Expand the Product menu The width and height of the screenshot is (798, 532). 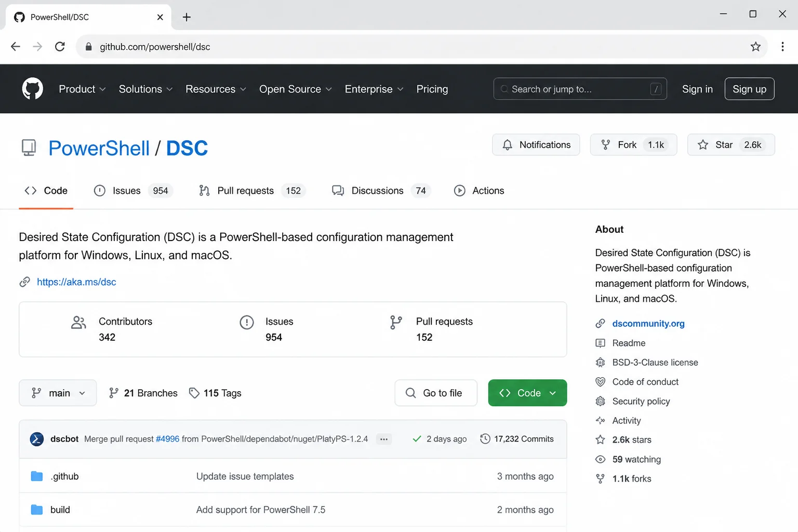coord(82,89)
